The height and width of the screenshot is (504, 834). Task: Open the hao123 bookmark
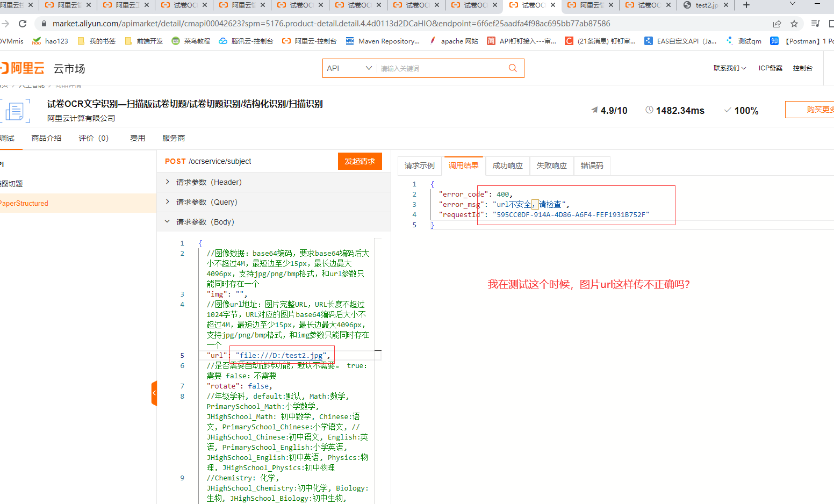(x=51, y=41)
